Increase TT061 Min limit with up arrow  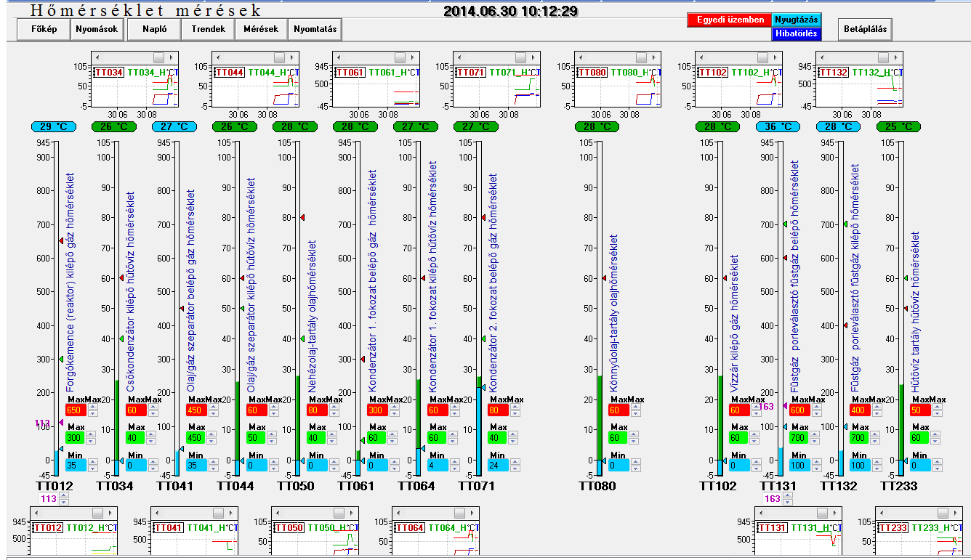(392, 462)
